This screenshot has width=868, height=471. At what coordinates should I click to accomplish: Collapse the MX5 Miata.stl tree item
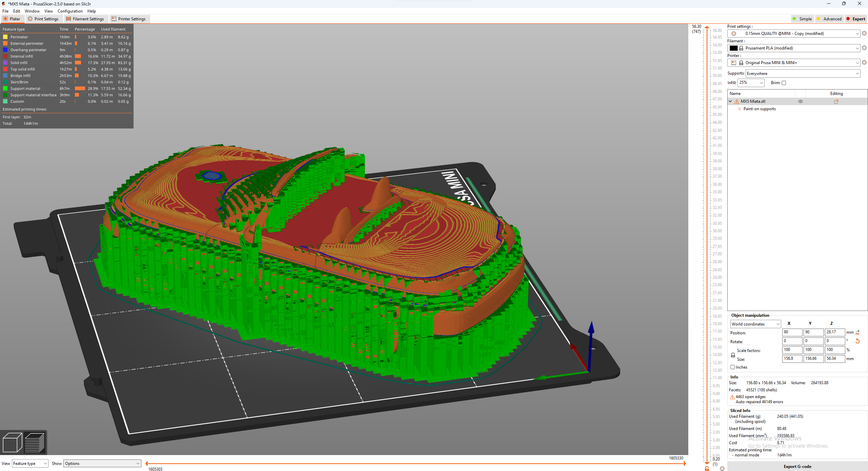pos(730,101)
